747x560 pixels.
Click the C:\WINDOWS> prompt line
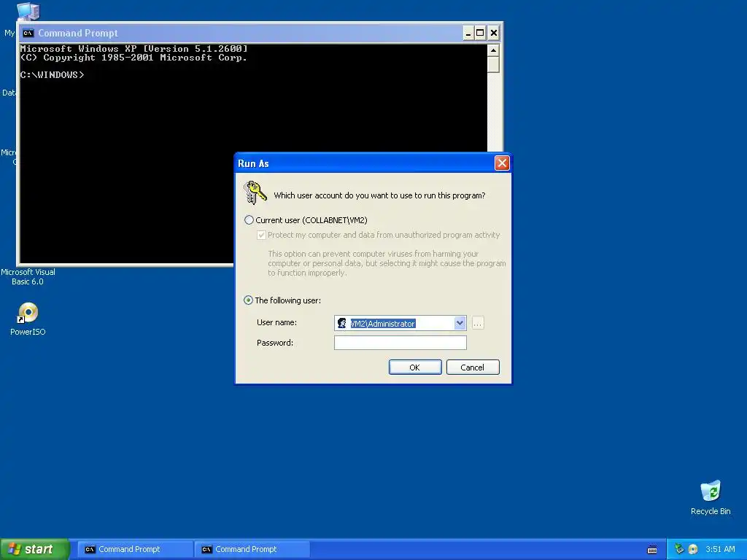(52, 75)
